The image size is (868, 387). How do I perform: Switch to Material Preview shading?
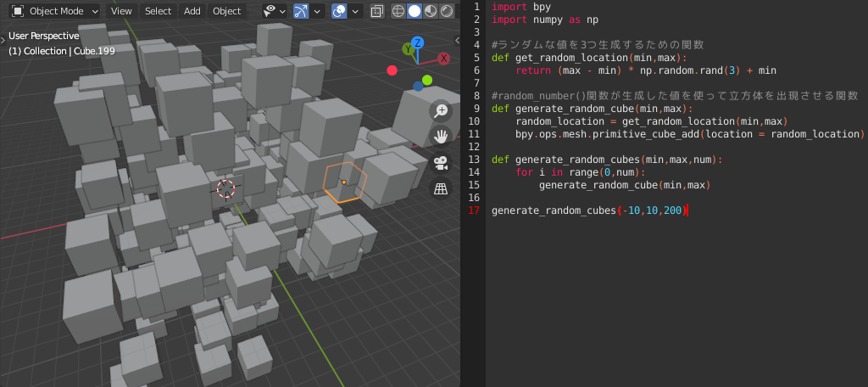click(430, 10)
